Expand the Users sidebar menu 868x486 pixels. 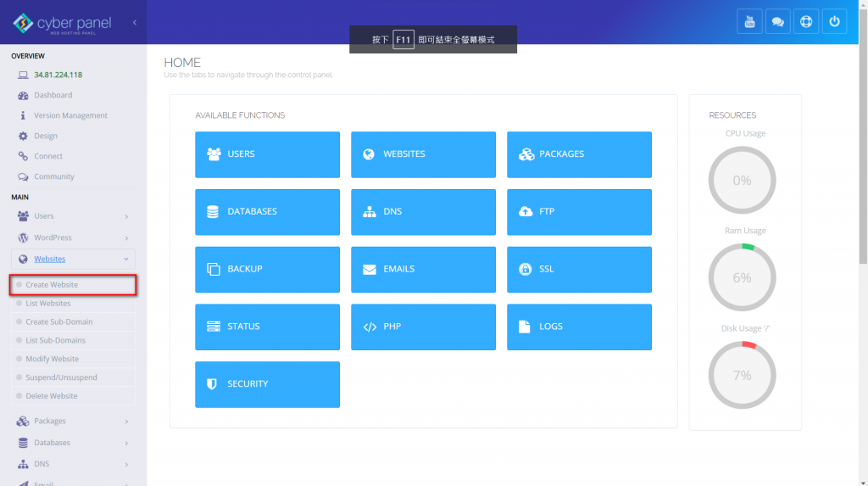point(73,216)
